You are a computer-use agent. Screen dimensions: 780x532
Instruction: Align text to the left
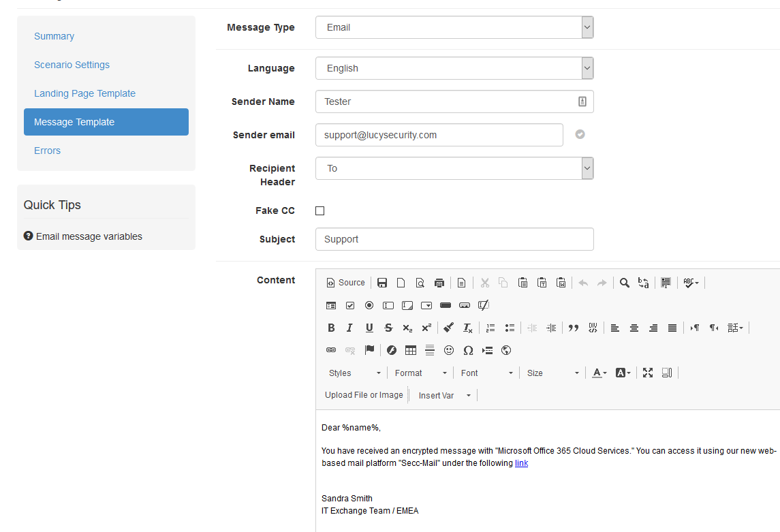[x=615, y=328]
